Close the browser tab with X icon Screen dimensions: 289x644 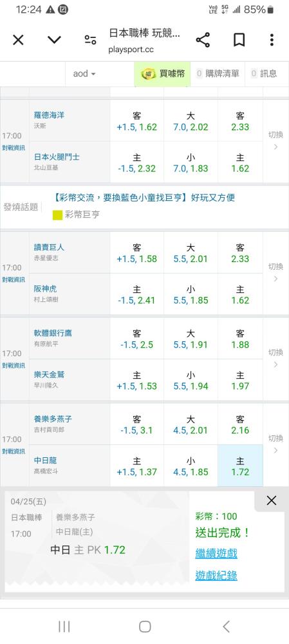point(18,40)
